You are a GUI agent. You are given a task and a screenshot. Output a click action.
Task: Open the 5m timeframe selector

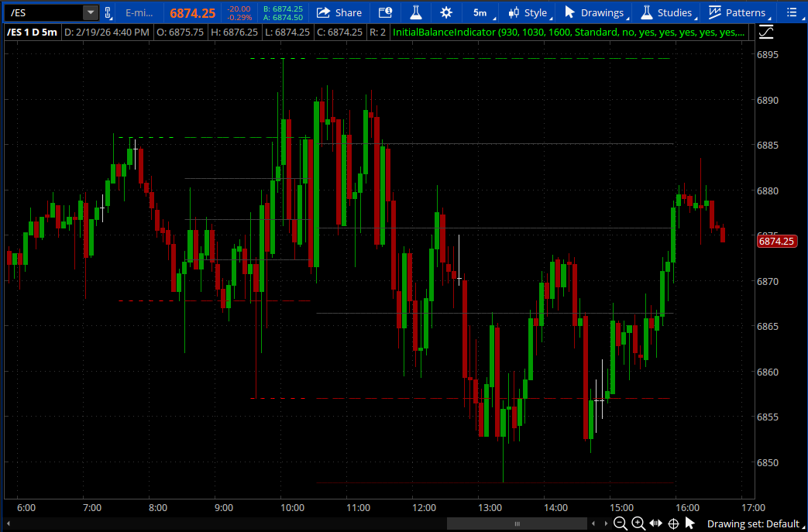pyautogui.click(x=480, y=12)
